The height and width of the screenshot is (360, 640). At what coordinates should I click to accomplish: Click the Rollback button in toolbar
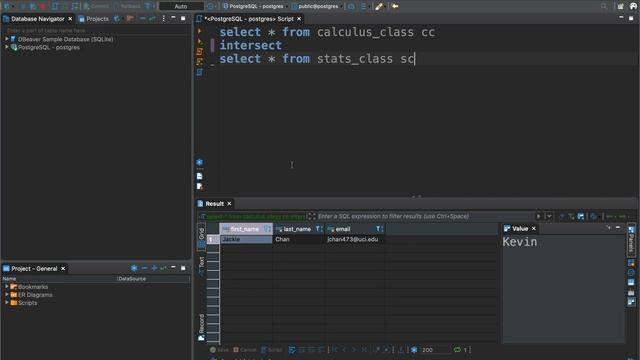point(127,6)
